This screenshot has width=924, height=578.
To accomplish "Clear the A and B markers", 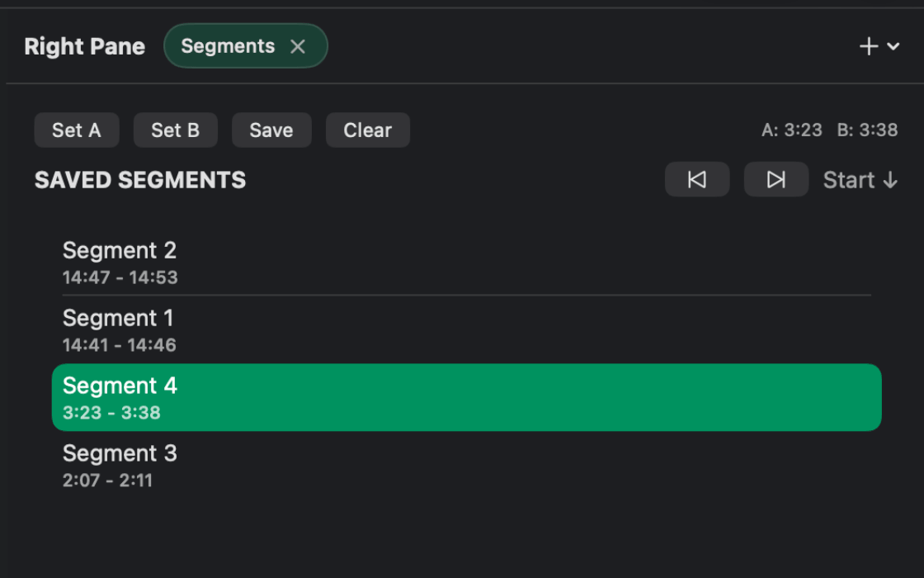I will 367,130.
